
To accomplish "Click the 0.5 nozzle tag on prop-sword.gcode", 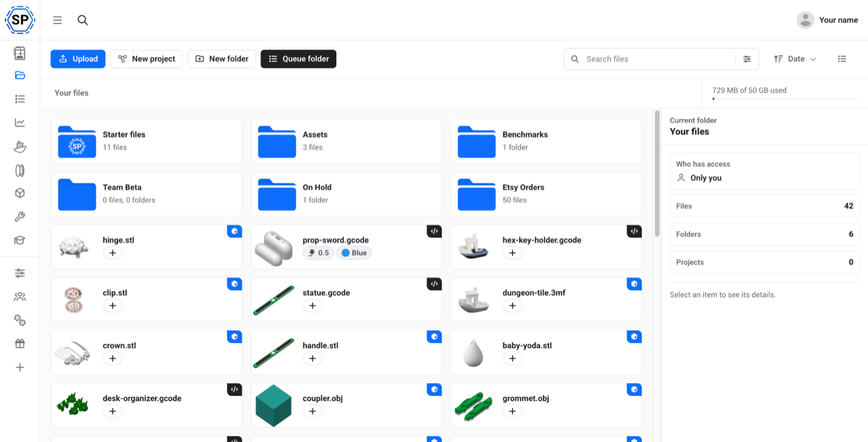I will point(318,253).
